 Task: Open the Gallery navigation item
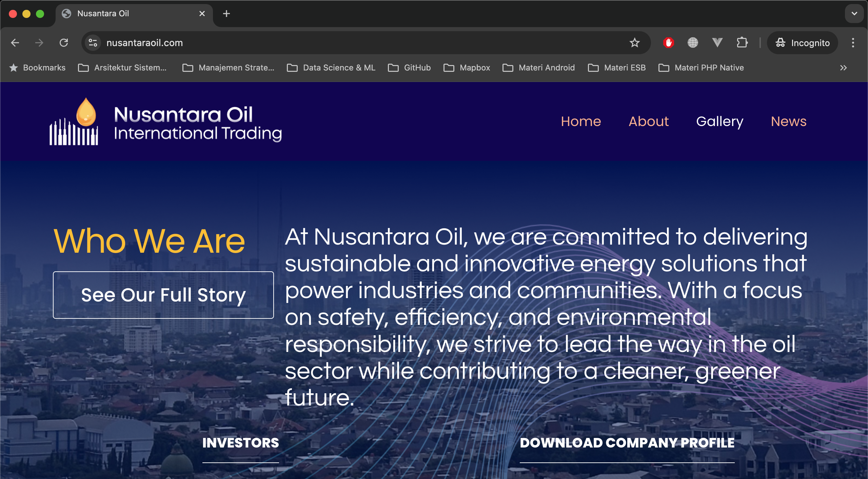click(720, 121)
